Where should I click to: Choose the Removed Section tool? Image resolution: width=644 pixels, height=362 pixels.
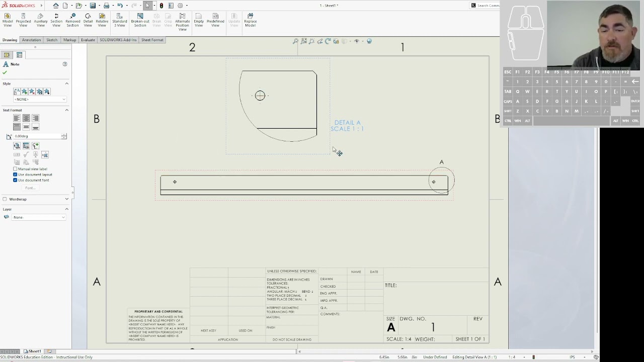click(x=72, y=20)
